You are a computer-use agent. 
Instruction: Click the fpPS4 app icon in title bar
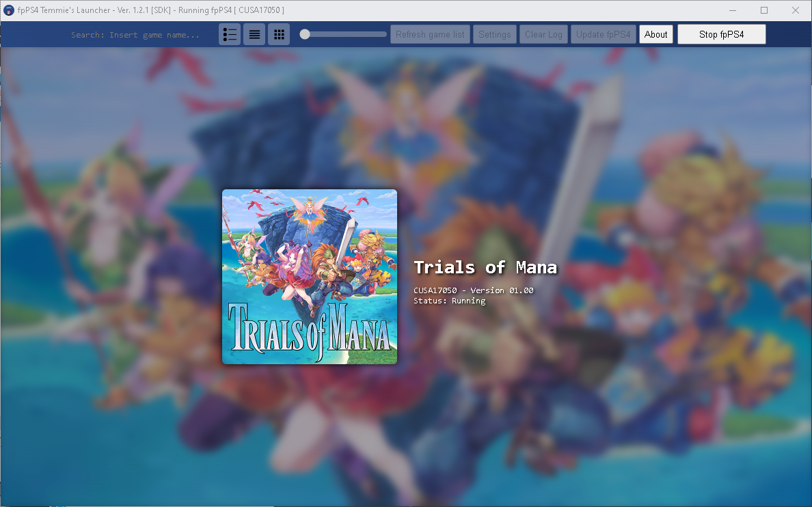pos(8,10)
